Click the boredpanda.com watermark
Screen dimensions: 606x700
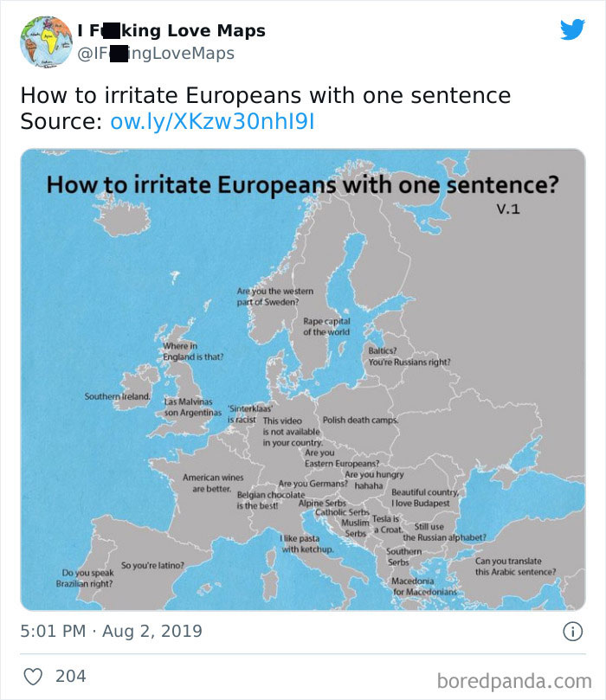[514, 681]
